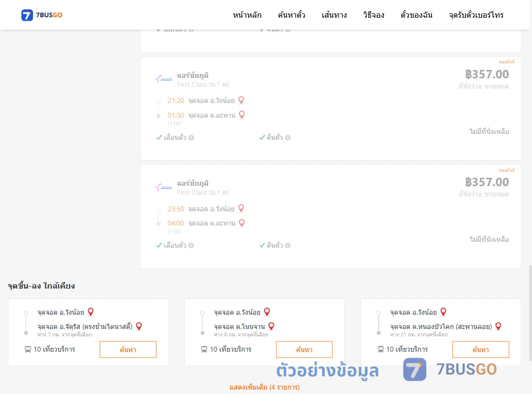Click the ฿357.00 price of the 23:50 trip
The width and height of the screenshot is (532, 394).
487,182
